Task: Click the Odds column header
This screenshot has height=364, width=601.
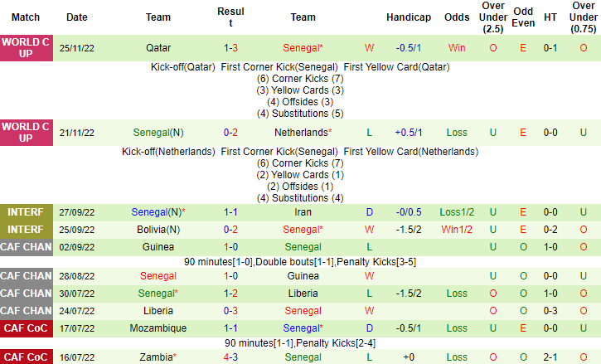Action: [457, 17]
